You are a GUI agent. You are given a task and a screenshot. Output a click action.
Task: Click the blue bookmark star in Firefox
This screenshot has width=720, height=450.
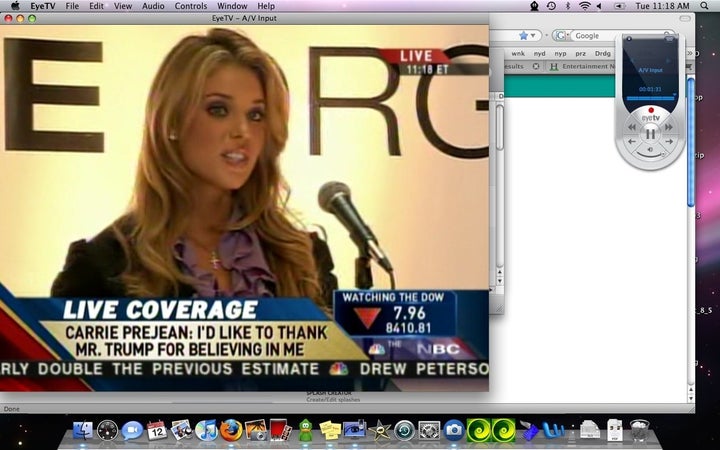(523, 35)
